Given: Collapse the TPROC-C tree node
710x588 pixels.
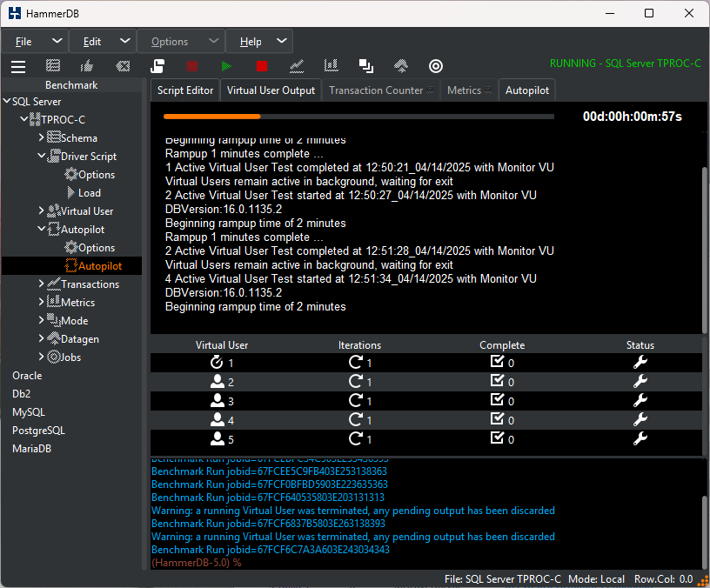Looking at the screenshot, I should tap(24, 119).
